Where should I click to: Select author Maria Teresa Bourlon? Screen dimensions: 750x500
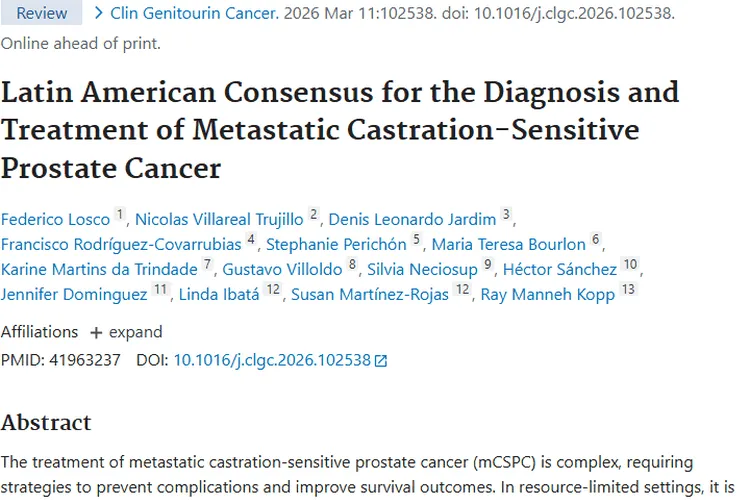[x=508, y=244]
